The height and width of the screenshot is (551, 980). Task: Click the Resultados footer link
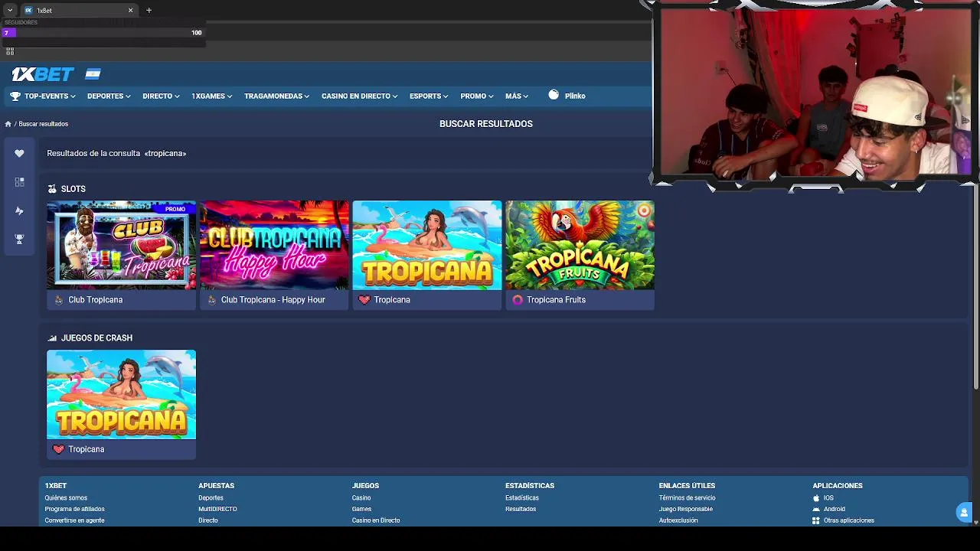click(521, 509)
